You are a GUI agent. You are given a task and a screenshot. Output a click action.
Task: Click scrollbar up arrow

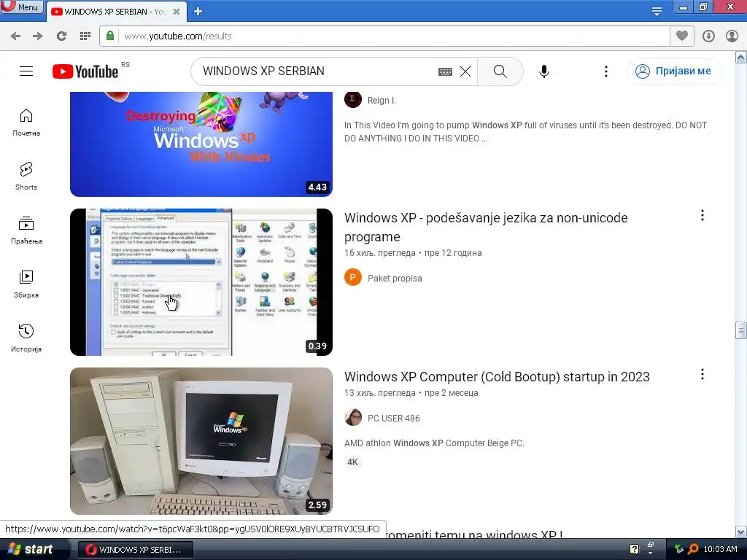741,58
